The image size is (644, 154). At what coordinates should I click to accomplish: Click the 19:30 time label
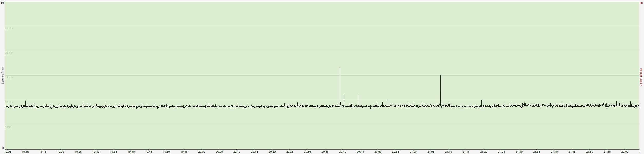tap(96, 152)
